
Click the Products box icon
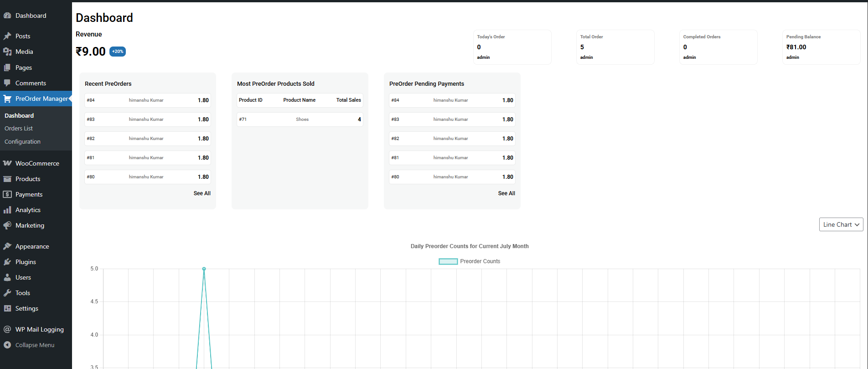click(7, 179)
